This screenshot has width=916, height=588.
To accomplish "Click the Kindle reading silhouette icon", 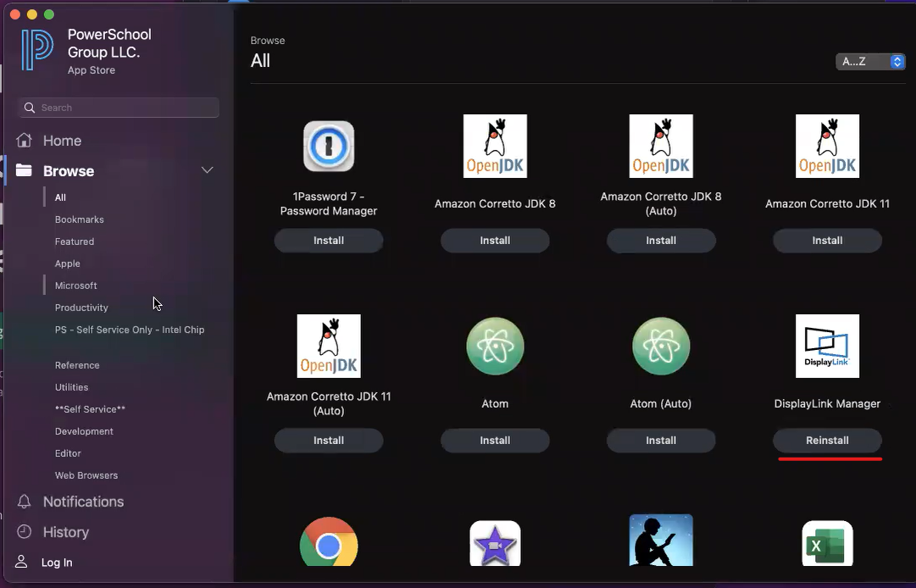I will [661, 540].
